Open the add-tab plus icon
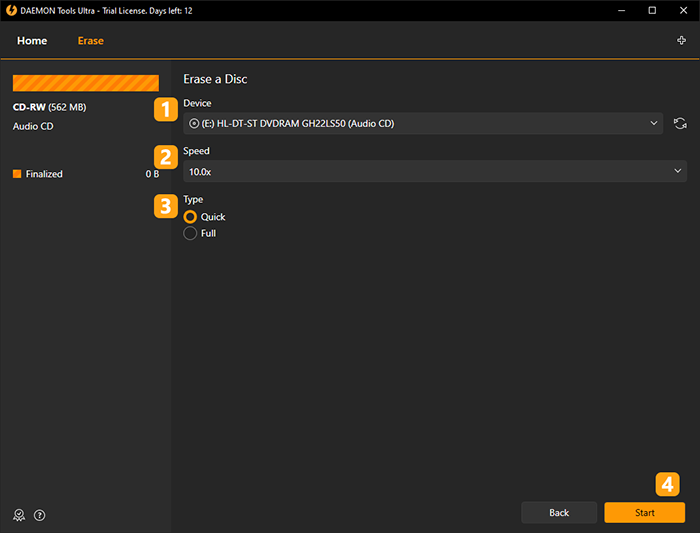Screen dimensions: 700x533 (681, 41)
